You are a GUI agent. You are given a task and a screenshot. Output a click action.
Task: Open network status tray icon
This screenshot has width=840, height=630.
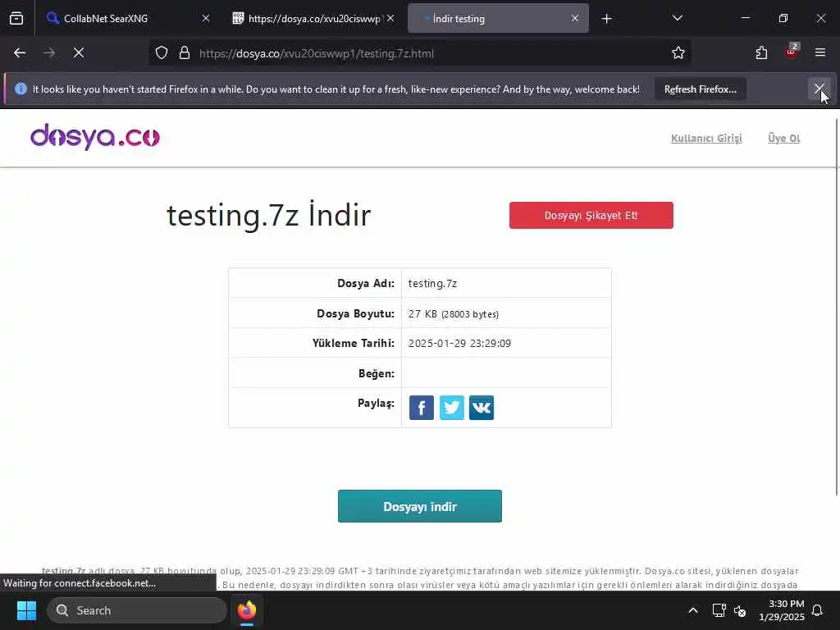point(719,610)
